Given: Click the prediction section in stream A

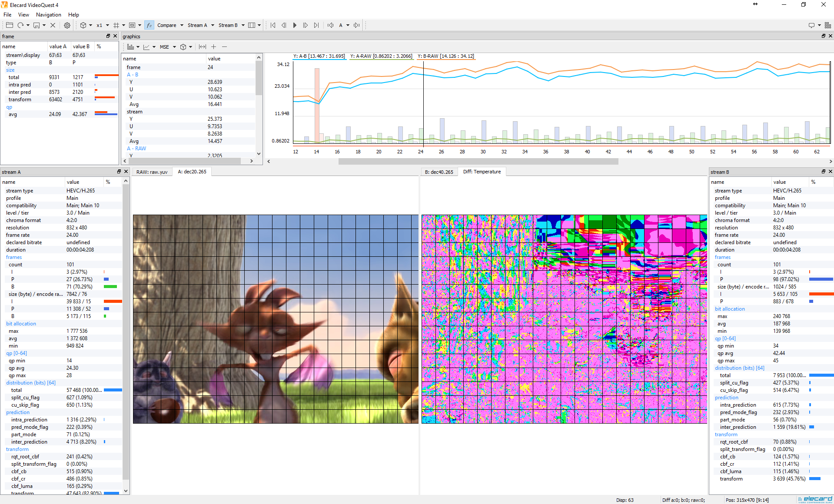Looking at the screenshot, I should point(18,412).
